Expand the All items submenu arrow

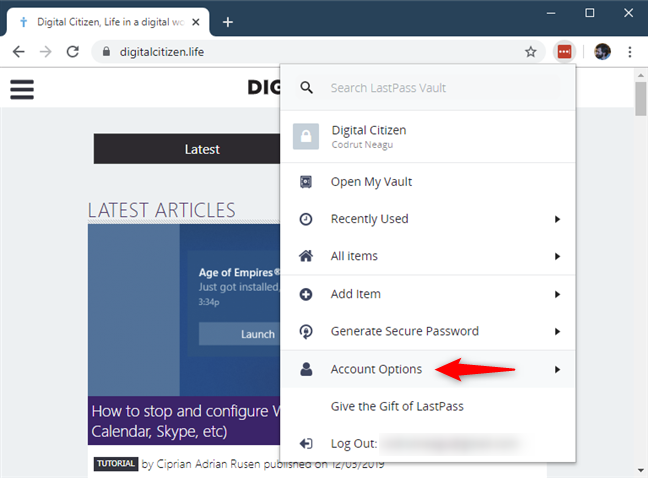point(557,256)
